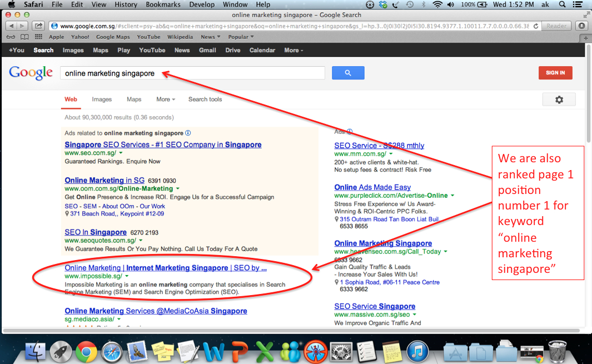
Task: Open 'Online Marketing Services @MediaCoAsia Singapore' result
Action: click(156, 311)
